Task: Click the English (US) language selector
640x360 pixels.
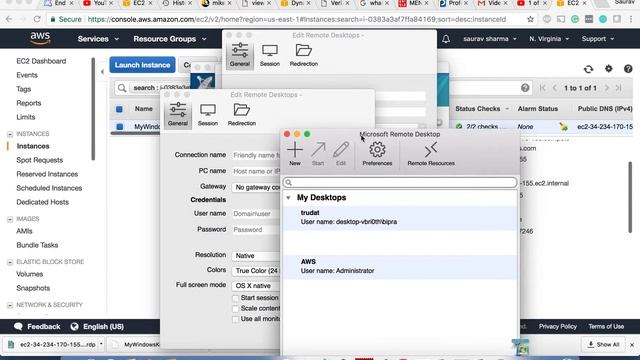Action: click(x=97, y=327)
